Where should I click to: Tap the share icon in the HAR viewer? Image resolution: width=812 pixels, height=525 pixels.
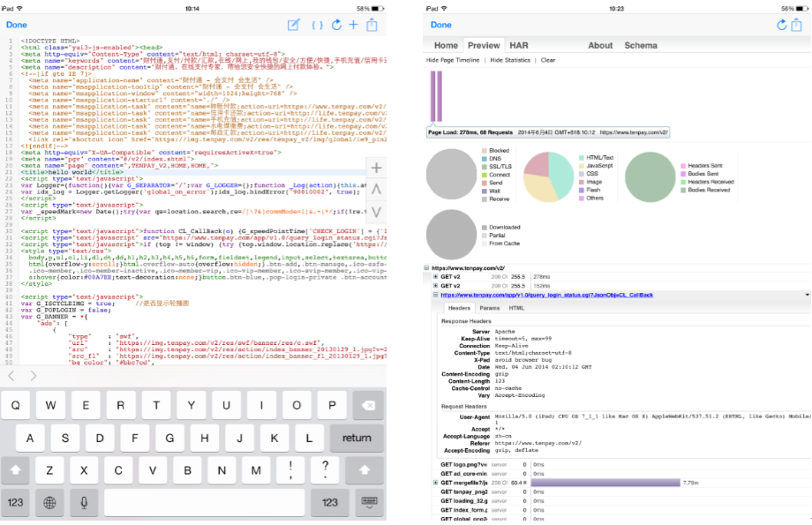click(x=800, y=25)
